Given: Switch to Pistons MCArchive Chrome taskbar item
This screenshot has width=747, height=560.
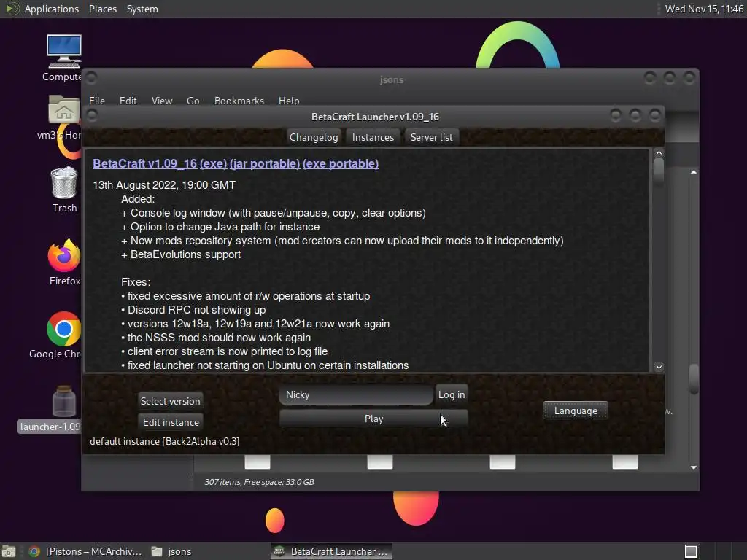Looking at the screenshot, I should (x=85, y=551).
